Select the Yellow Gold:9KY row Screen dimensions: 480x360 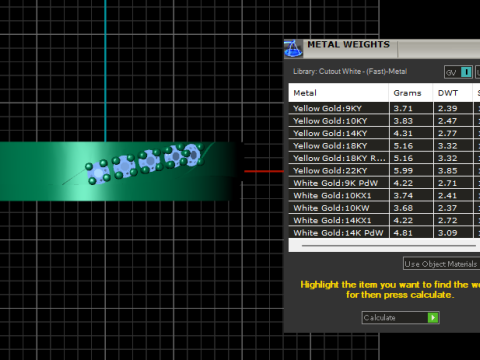coord(384,108)
